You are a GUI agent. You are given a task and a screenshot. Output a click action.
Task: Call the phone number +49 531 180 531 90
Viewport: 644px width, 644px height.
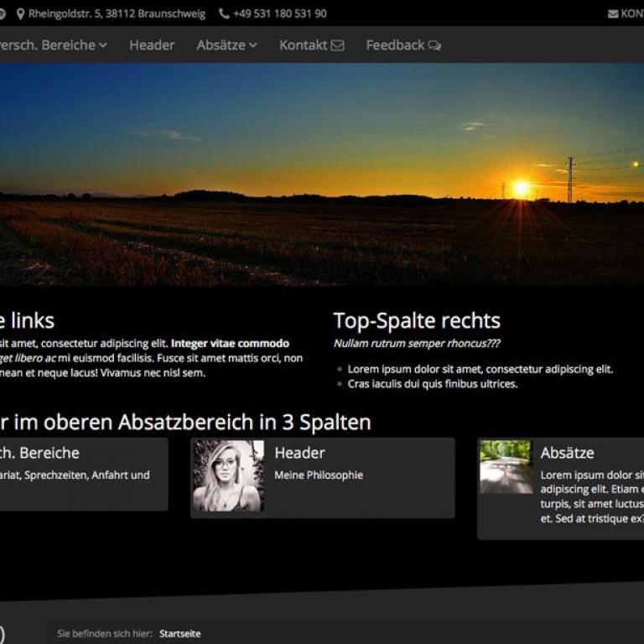coord(280,14)
